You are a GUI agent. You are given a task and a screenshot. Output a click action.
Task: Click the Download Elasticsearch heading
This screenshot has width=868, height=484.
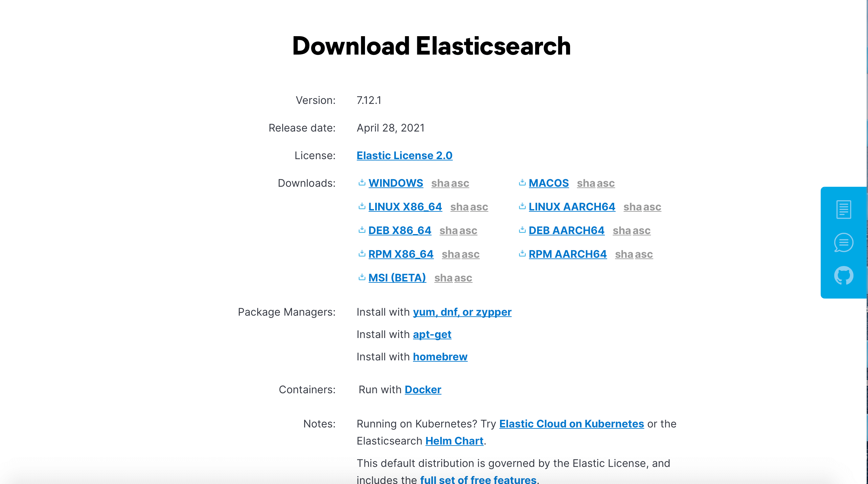[431, 45]
